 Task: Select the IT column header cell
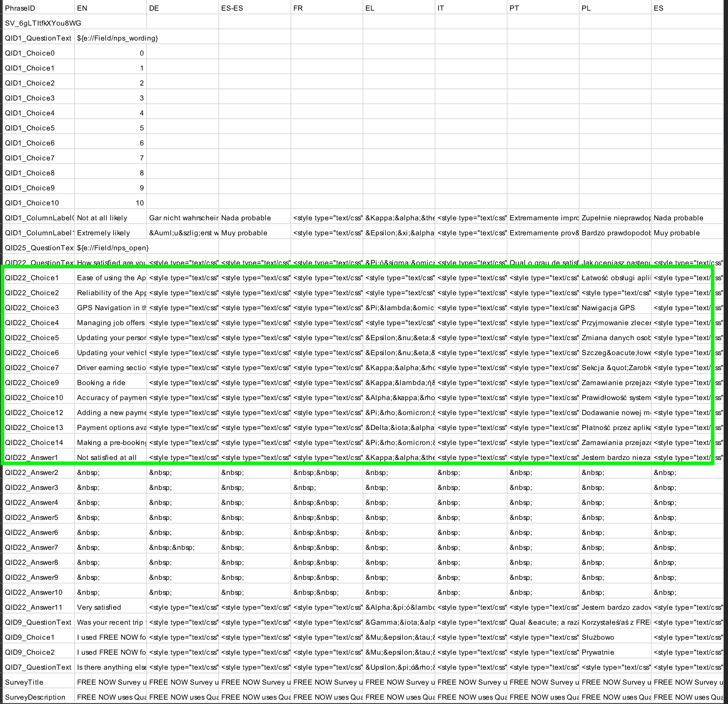471,8
